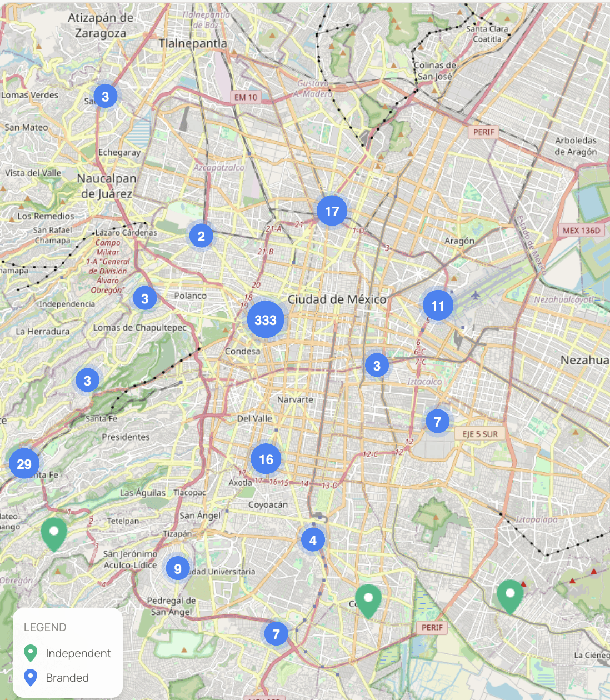Screen dimensions: 610x700
Task: Open the 3 cluster near Lomas Verdes
Action: tap(105, 96)
